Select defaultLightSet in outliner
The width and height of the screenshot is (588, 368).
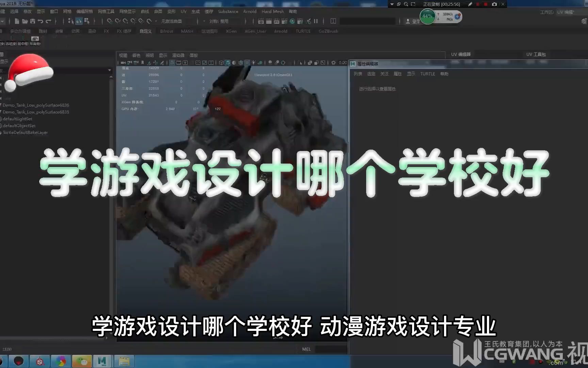click(17, 119)
